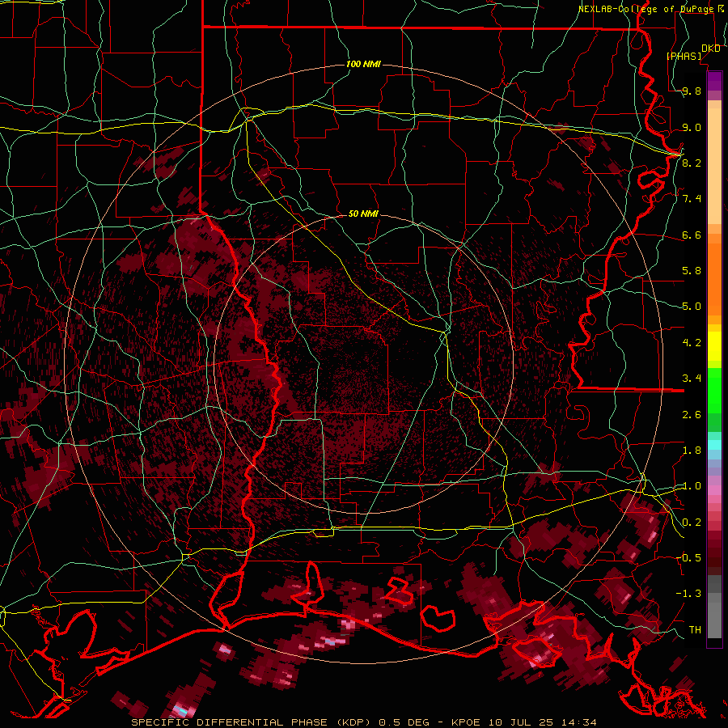Select the 9.0 legend value

(x=692, y=127)
